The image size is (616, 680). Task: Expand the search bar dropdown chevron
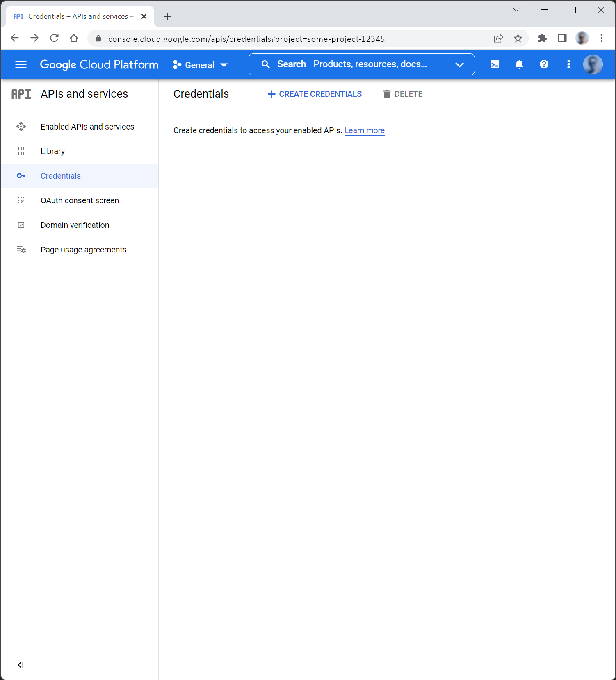459,65
